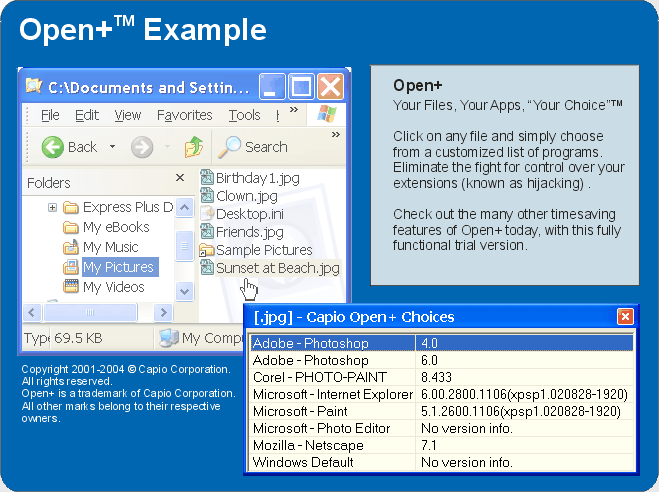Screen dimensions: 659x492
Task: Click the Desktop.ini file icon
Action: [x=207, y=213]
